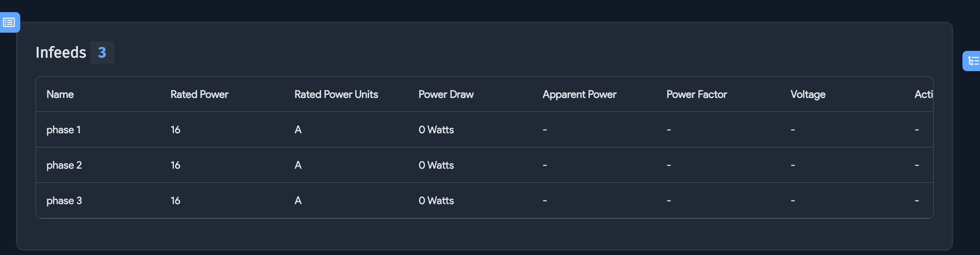Click the Power Draw column header
The height and width of the screenshot is (255, 980).
coord(446,94)
